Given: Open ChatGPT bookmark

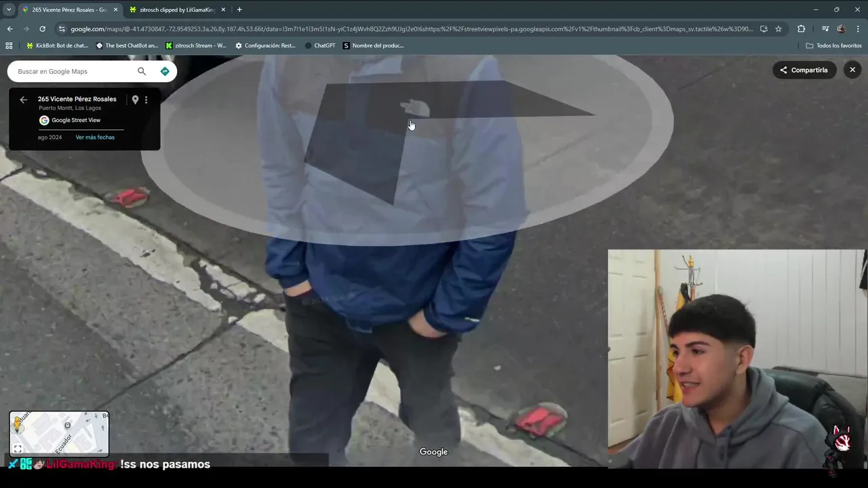Looking at the screenshot, I should [x=320, y=45].
